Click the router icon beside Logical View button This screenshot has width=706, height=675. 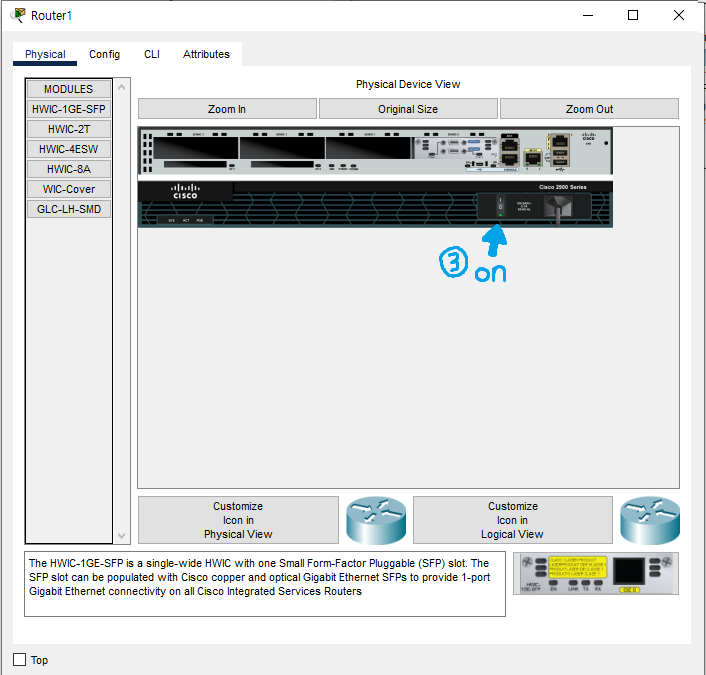(650, 520)
